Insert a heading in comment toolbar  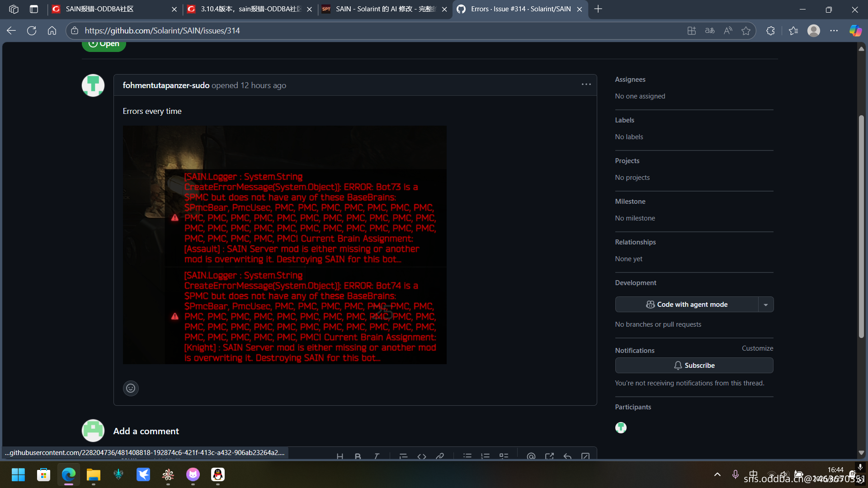[x=340, y=456]
